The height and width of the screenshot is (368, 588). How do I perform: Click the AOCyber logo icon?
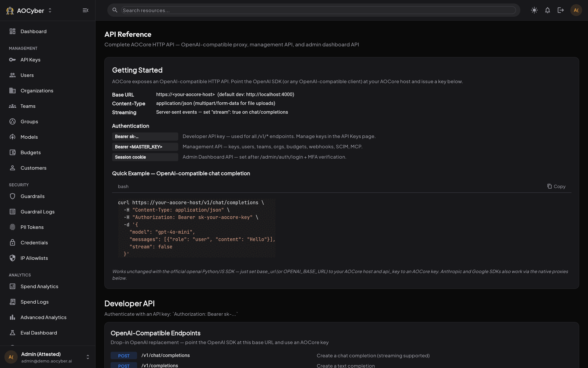(x=10, y=10)
